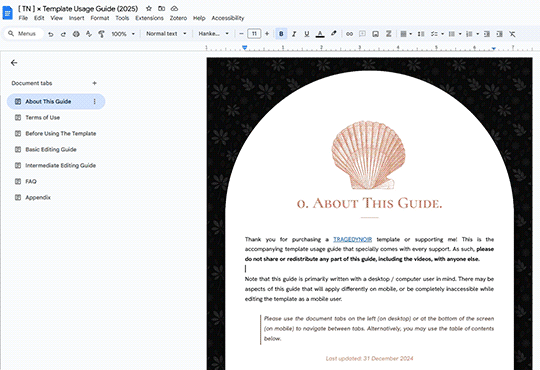Open bulleted list options arrow

460,34
